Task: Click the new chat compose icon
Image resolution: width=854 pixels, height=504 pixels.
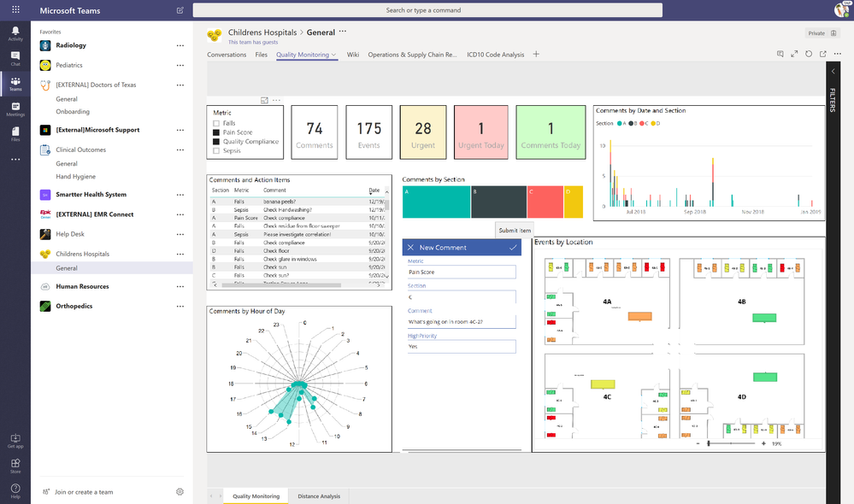Action: pos(180,10)
